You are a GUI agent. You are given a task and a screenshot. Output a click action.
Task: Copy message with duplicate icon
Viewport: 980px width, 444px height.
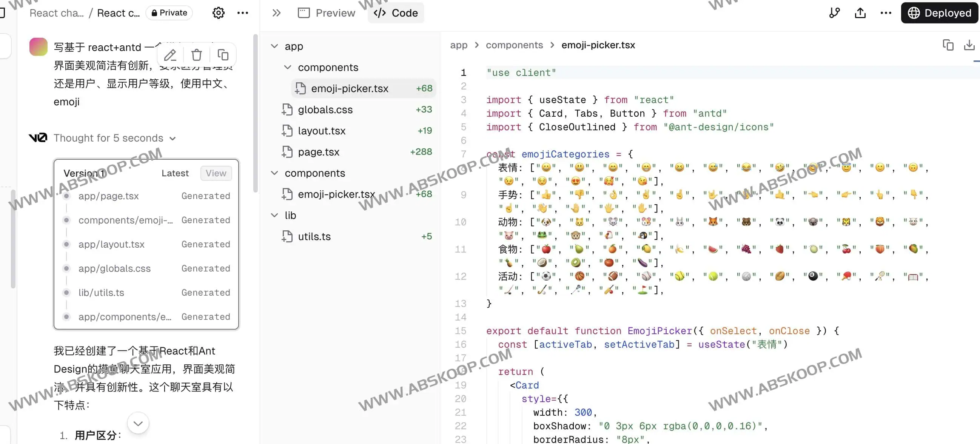(223, 55)
